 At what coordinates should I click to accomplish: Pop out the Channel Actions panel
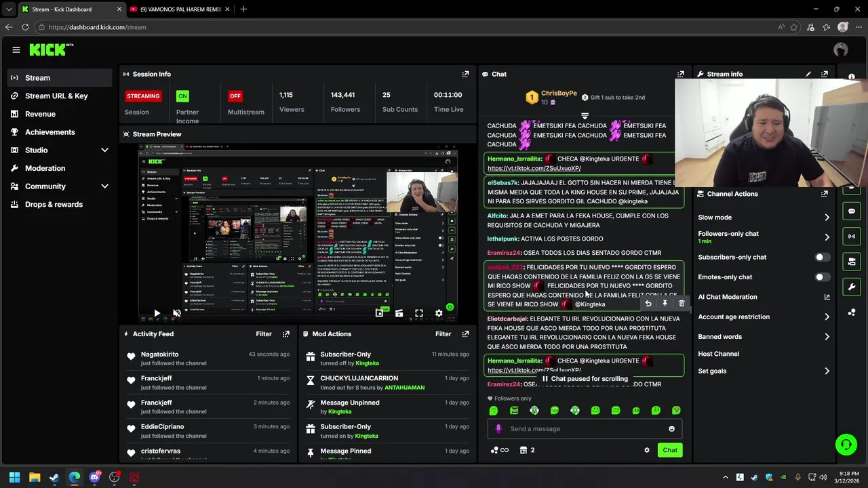[x=824, y=194]
